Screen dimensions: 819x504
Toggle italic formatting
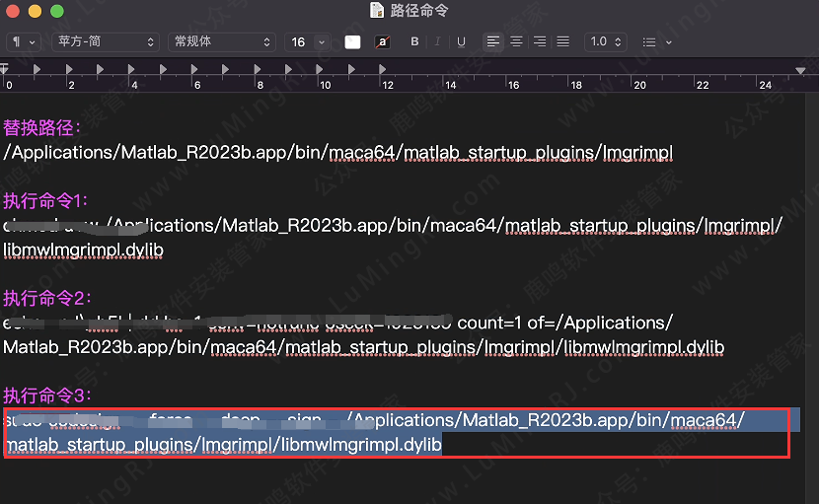438,41
